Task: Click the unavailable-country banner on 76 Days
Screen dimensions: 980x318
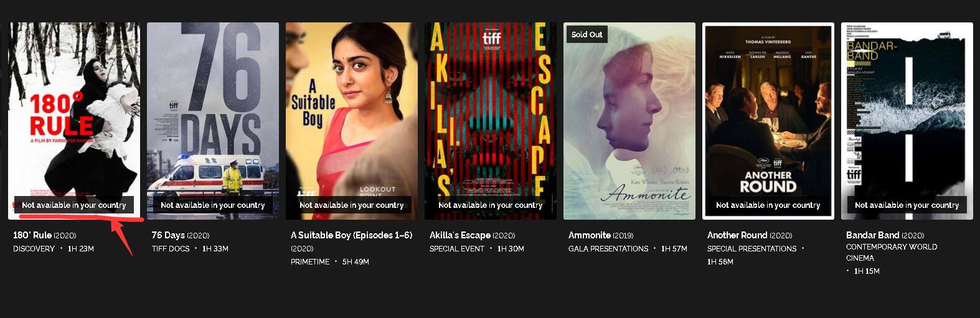Action: [213, 205]
